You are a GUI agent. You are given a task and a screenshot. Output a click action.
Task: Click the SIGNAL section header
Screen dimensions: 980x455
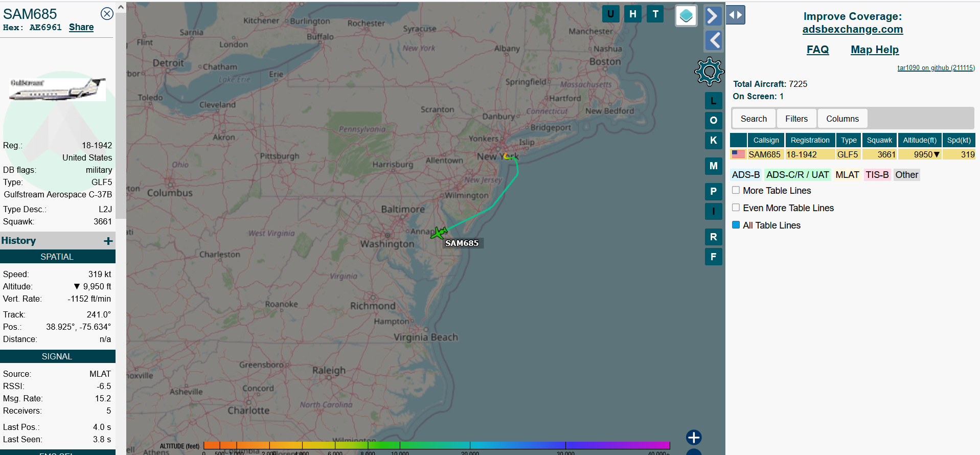point(57,356)
